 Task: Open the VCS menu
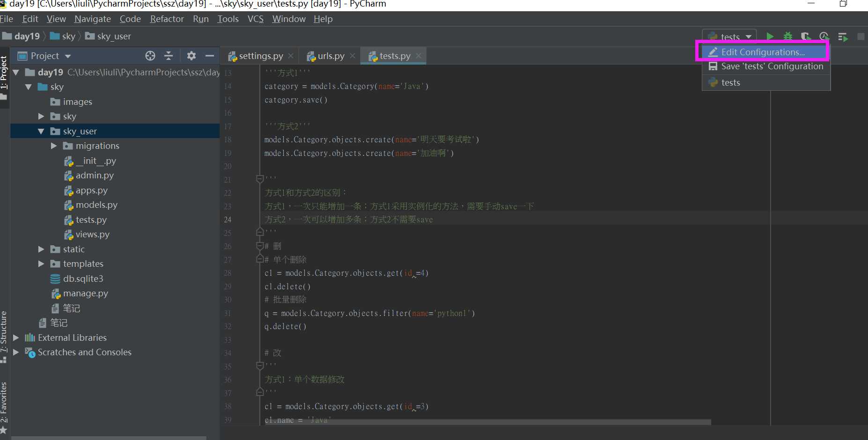click(256, 19)
